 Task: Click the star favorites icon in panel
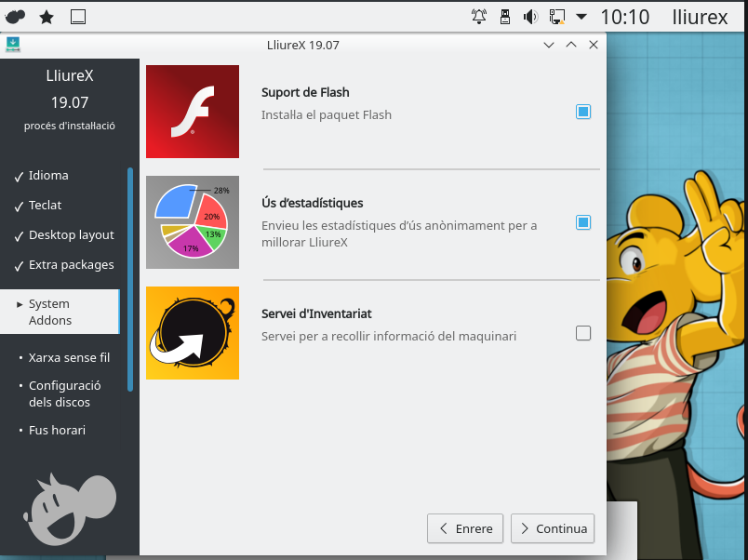[47, 16]
